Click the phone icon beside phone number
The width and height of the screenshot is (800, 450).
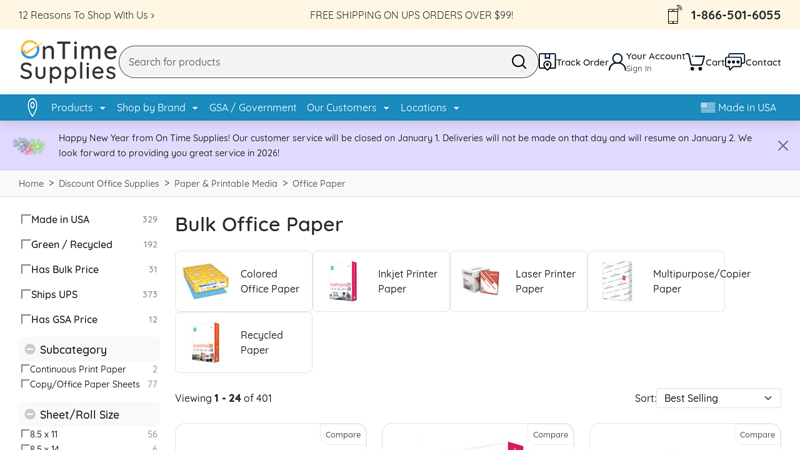[674, 15]
